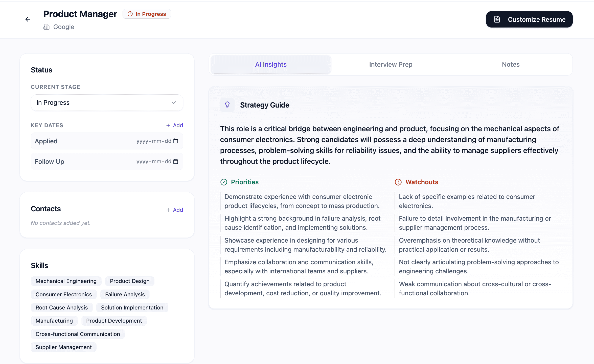Open the Follow Up calendar picker icon
Screen dimensions: 594x364
coord(176,162)
